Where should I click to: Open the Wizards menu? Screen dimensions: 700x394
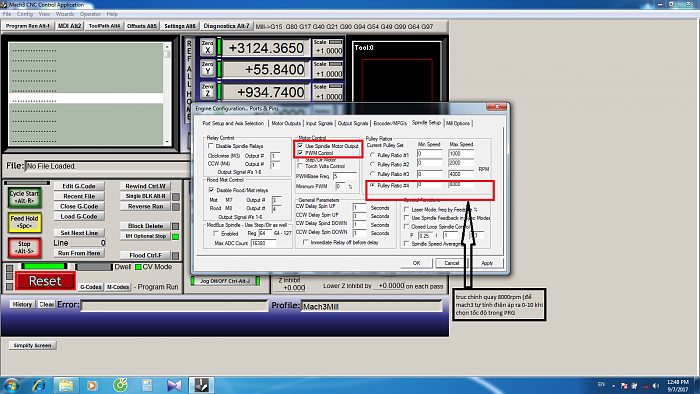pos(65,14)
